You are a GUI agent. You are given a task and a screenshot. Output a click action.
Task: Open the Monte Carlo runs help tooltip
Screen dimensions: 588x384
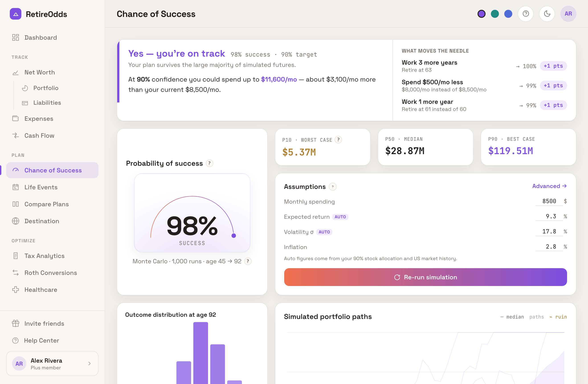click(x=248, y=261)
